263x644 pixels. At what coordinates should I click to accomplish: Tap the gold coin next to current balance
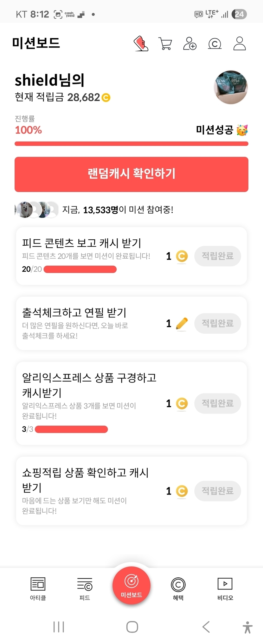[106, 97]
